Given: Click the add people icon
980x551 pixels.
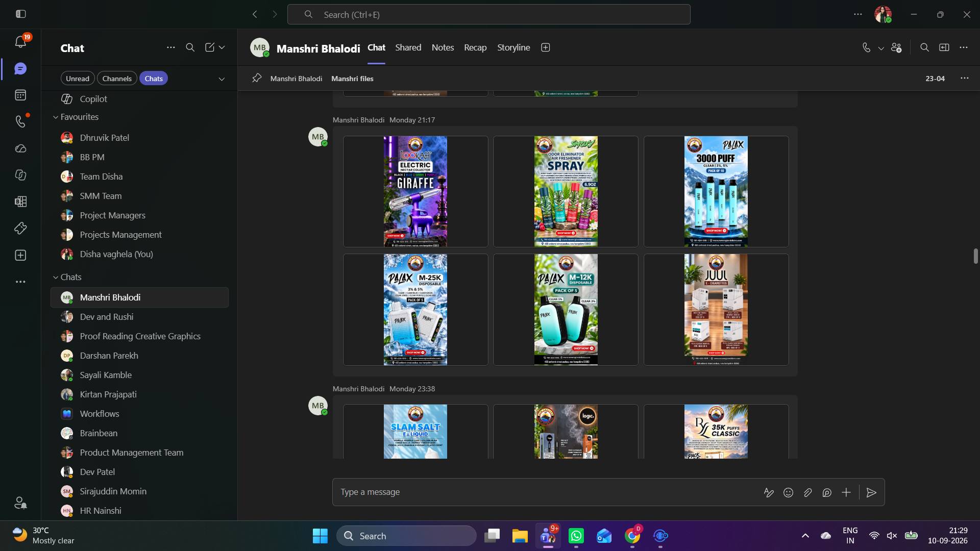Looking at the screenshot, I should tap(896, 47).
